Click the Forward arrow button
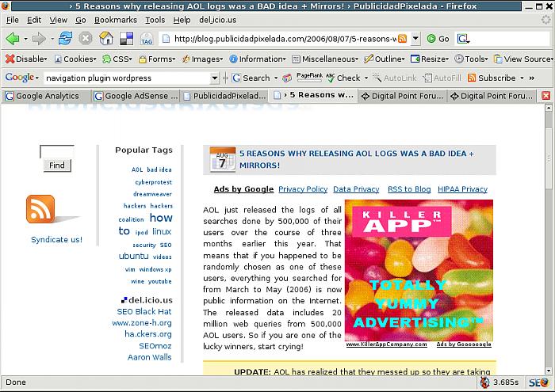This screenshot has width=555, height=392. click(39, 39)
